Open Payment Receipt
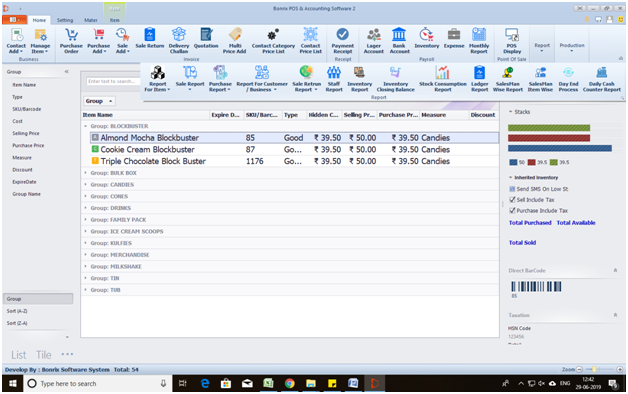This screenshot has height=394, width=628. click(342, 40)
